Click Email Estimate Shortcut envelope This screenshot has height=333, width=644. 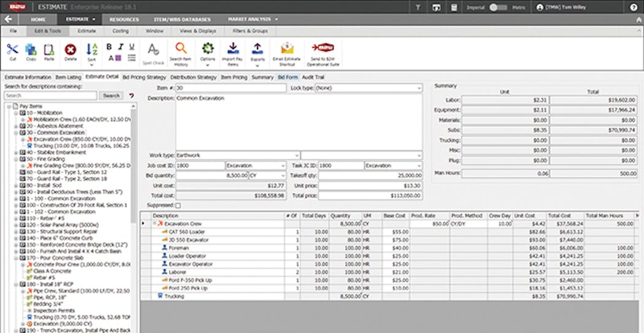tap(286, 48)
